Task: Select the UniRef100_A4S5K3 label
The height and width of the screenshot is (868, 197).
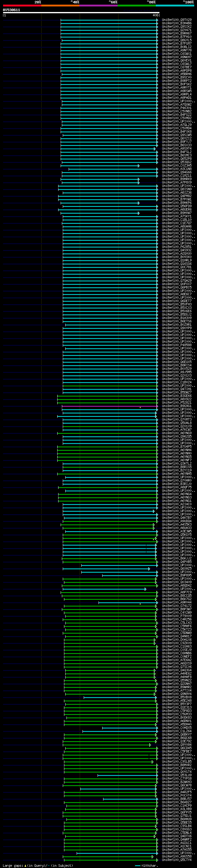Action: tap(177, 525)
